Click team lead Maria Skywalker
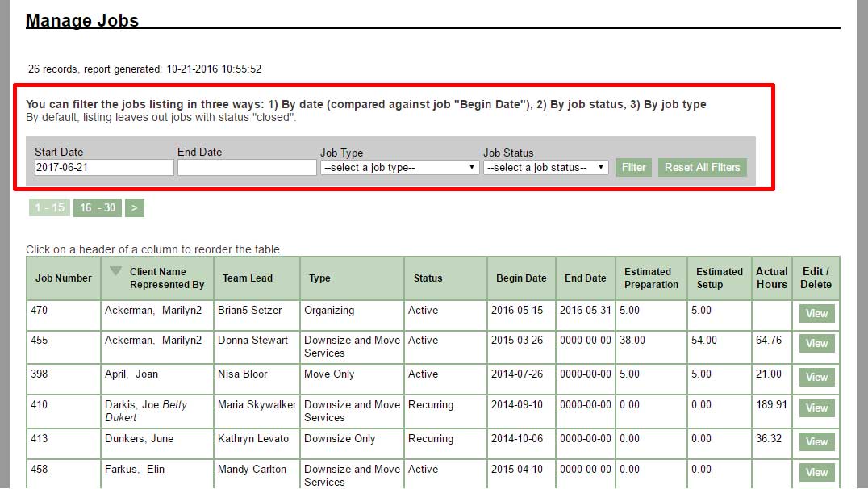 (257, 404)
